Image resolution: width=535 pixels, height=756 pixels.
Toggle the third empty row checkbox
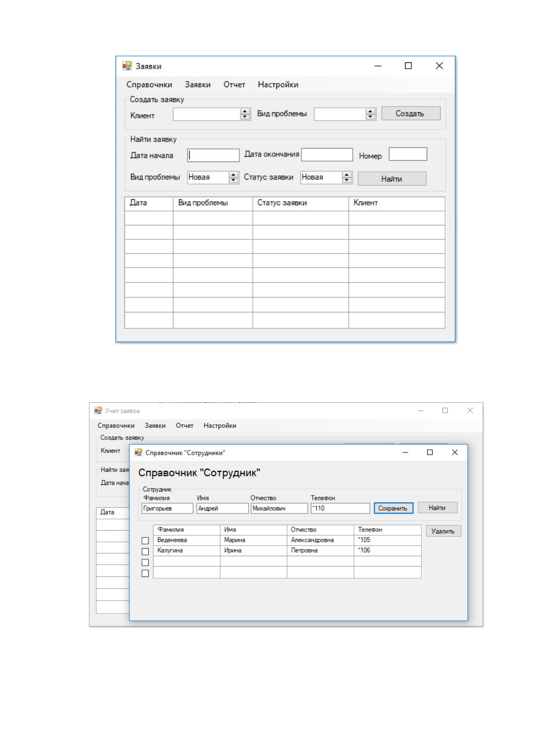(x=145, y=563)
